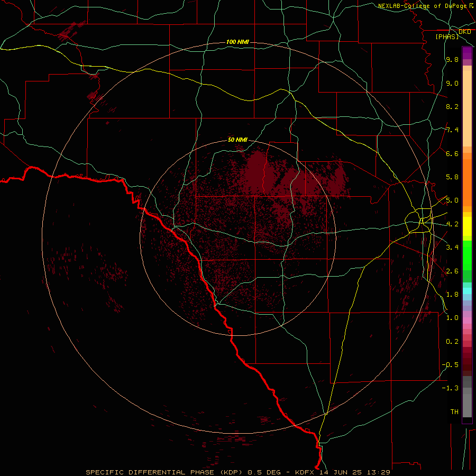Pick the yellow segment of color bar
The image size is (476, 476).
click(467, 226)
